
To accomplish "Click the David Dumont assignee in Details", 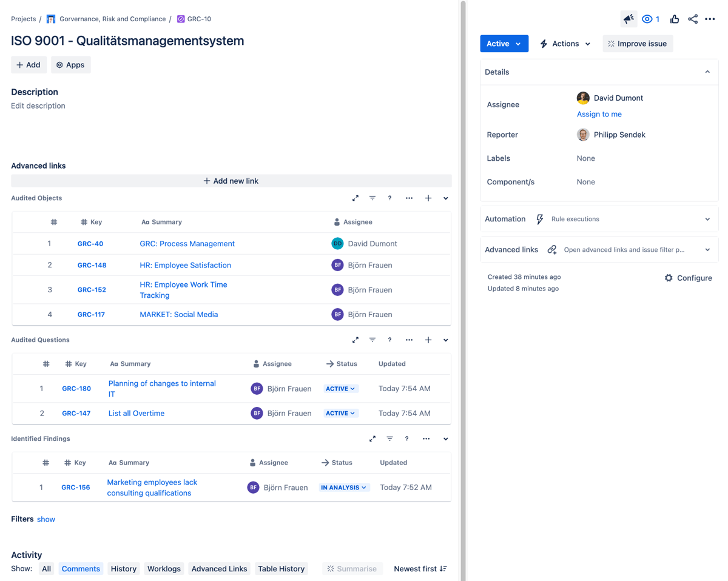I will tap(610, 98).
